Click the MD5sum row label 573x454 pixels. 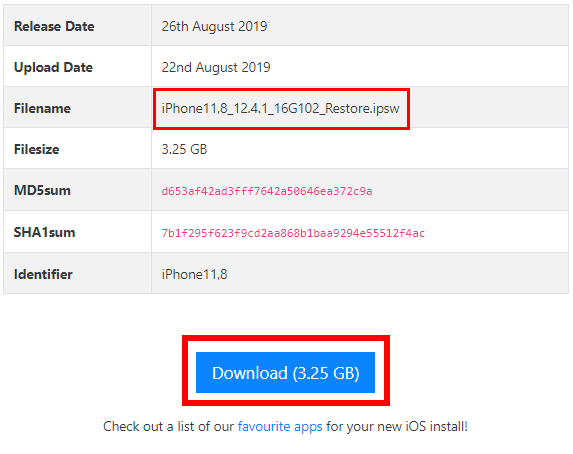pos(42,190)
